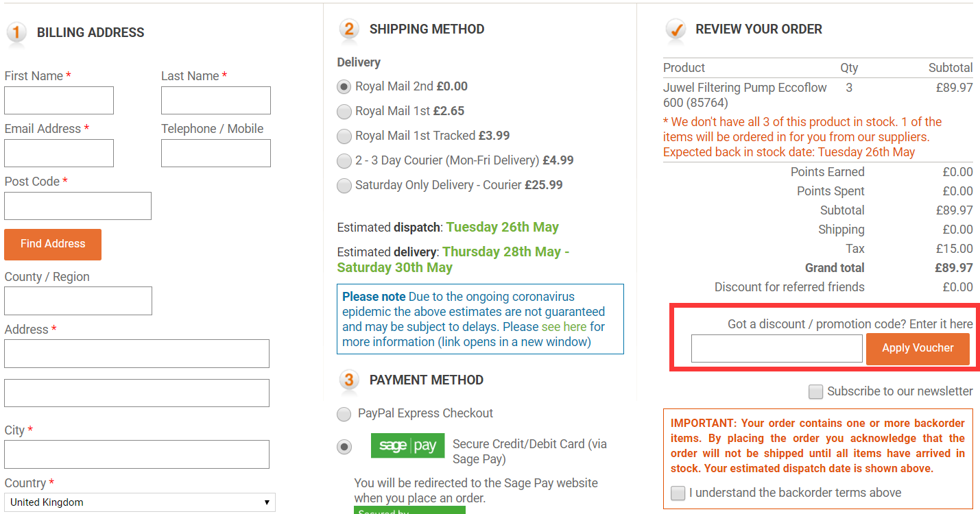Focus the First Name text field
Viewport: 980px width, 514px height.
[x=59, y=101]
